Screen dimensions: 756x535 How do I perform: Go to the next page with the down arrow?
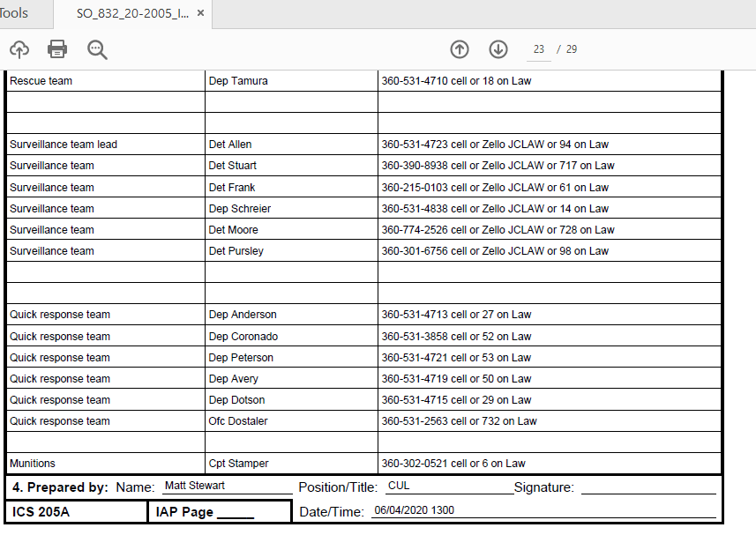[x=498, y=49]
